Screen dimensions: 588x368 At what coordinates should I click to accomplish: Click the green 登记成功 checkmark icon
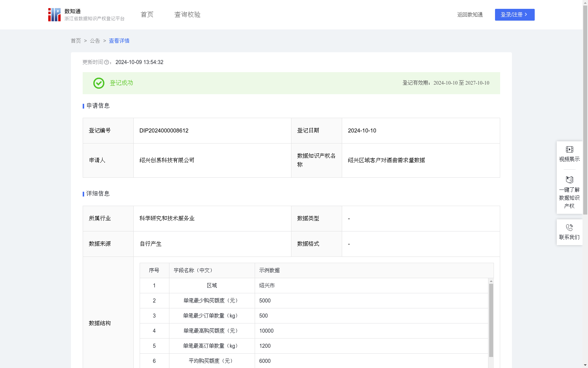(x=98, y=83)
